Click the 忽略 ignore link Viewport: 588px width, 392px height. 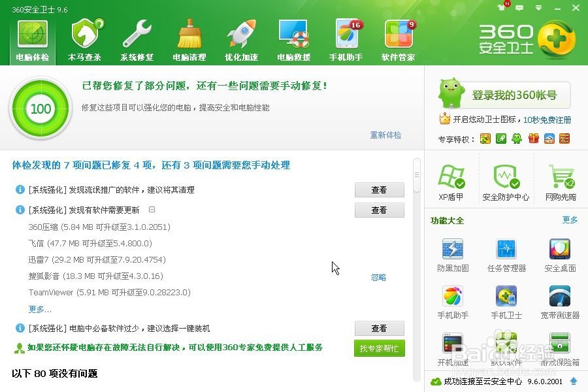coord(378,277)
